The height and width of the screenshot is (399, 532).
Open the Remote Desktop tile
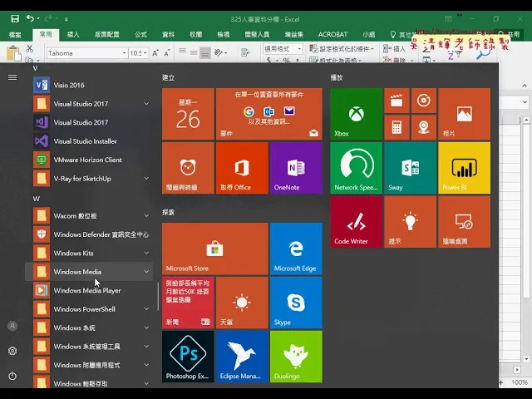(x=464, y=222)
